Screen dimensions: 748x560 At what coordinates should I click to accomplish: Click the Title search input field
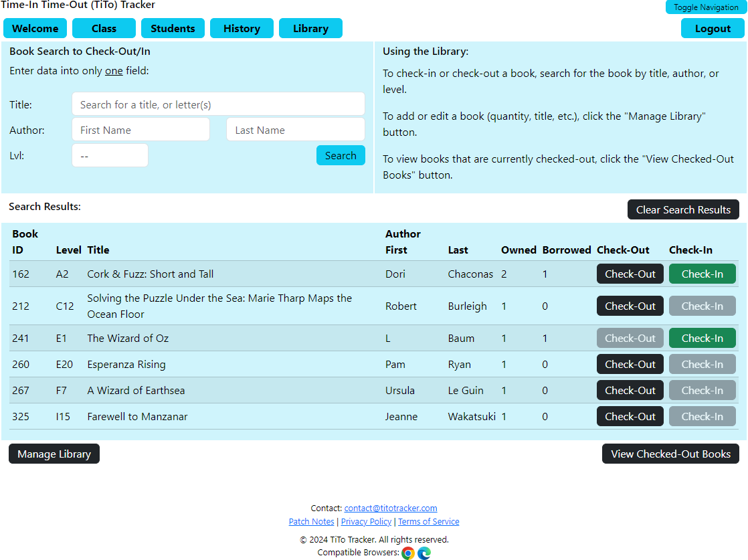tap(218, 104)
